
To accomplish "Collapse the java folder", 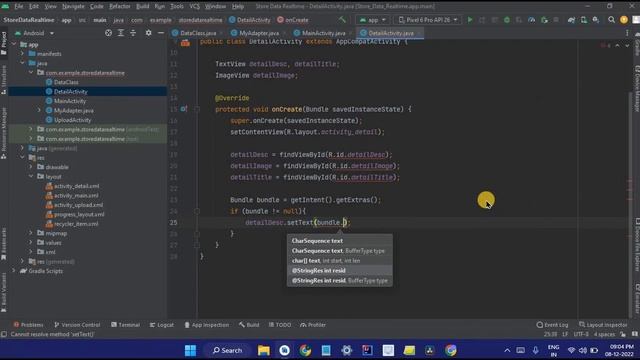I will tap(22, 63).
